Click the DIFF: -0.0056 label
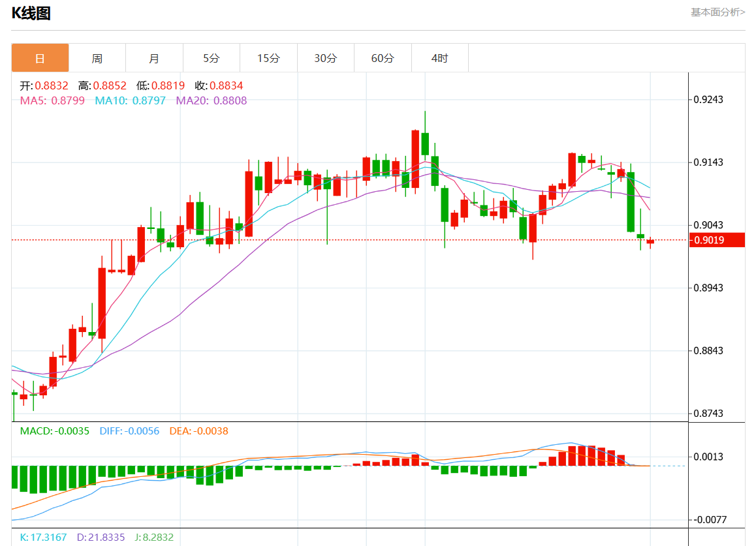Screen dimensions: 756x546 pos(129,431)
